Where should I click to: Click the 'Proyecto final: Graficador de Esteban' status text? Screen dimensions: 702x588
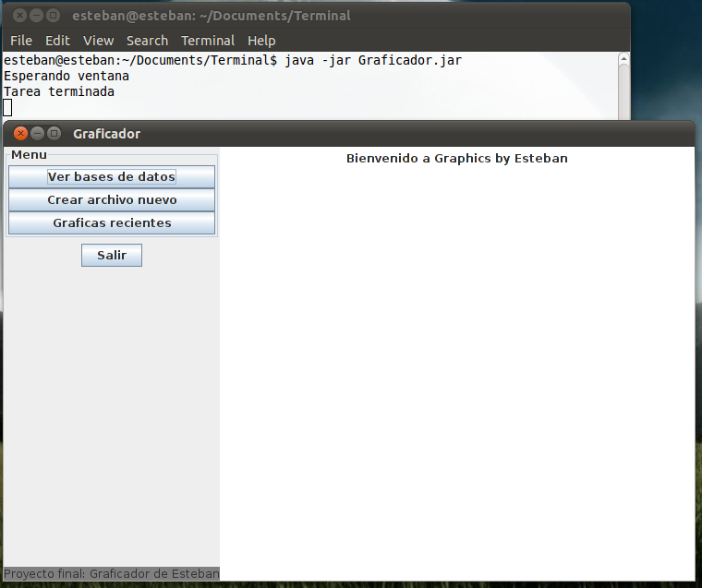[x=112, y=573]
